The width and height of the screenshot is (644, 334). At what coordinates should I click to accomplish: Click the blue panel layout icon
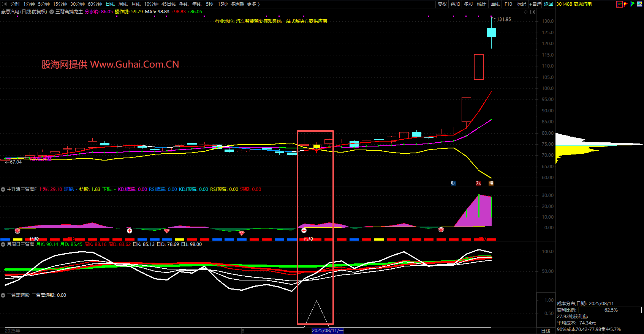coord(640,4)
